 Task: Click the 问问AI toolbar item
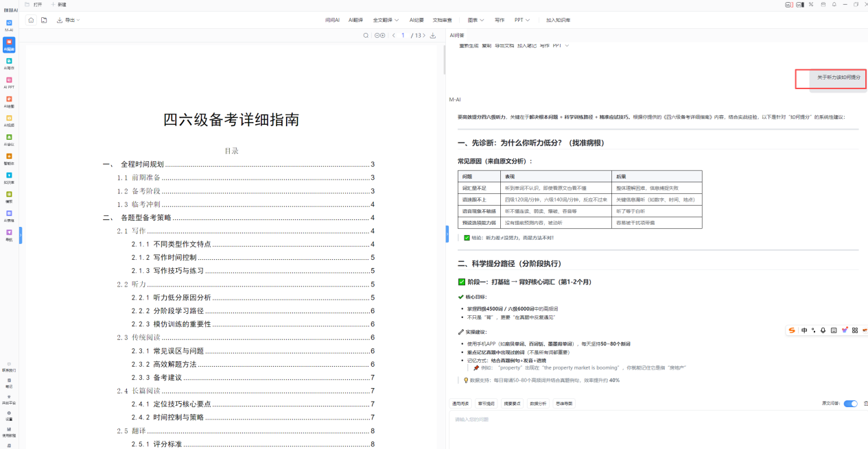(332, 21)
